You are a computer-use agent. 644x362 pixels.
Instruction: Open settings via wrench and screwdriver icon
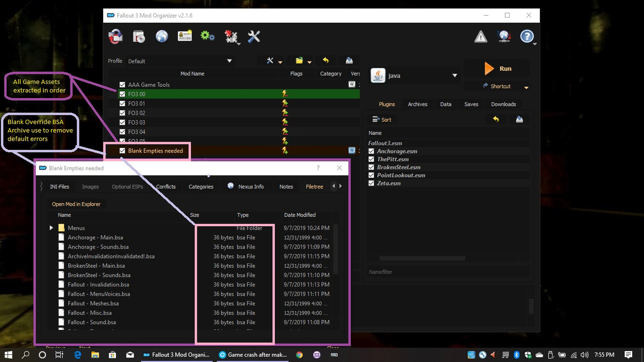coord(254,36)
